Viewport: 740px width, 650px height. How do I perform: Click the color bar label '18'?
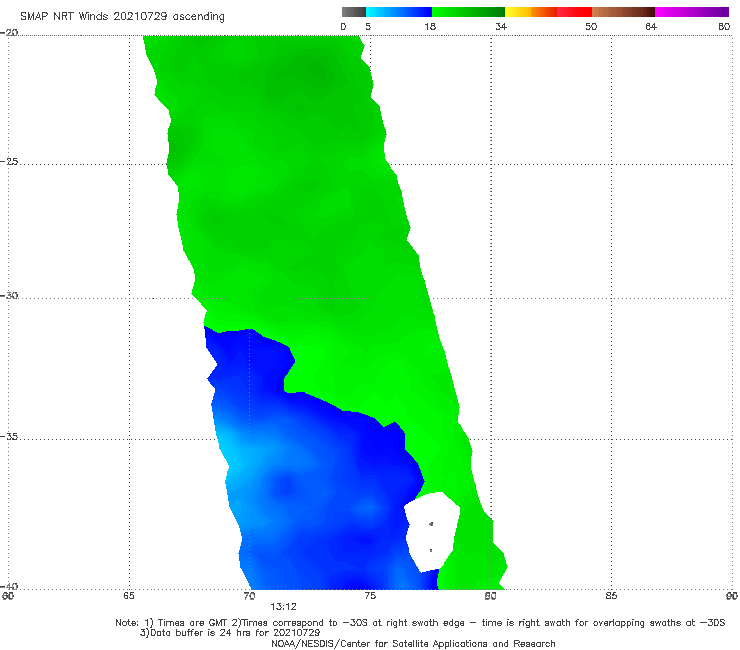(x=430, y=26)
